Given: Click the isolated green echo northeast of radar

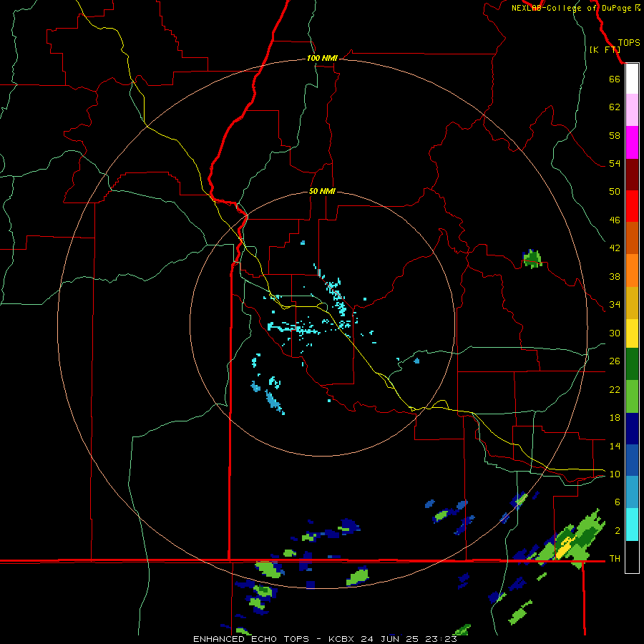Looking at the screenshot, I should 532,259.
